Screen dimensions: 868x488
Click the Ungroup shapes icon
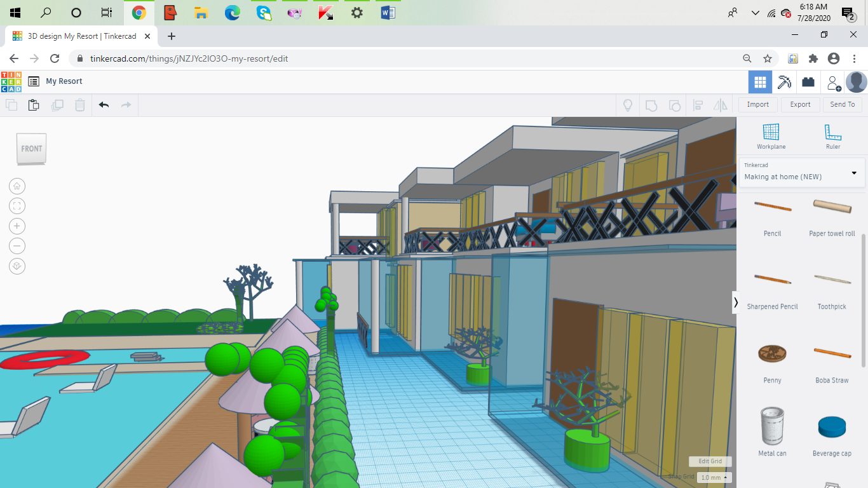[675, 105]
